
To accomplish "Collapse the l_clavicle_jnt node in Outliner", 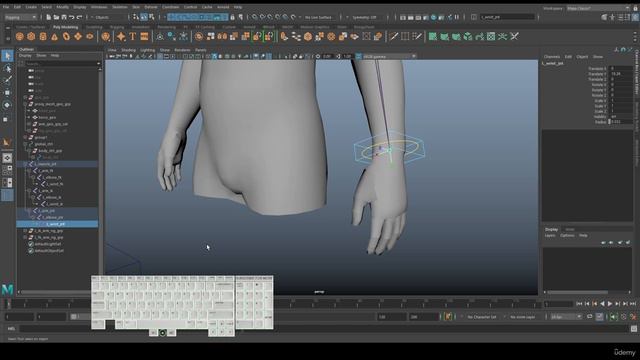I will pos(25,164).
